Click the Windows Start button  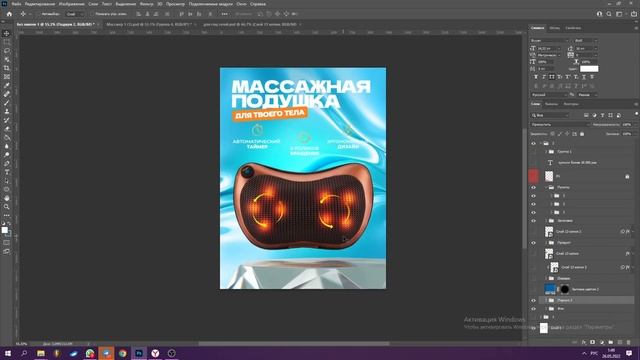tap(8, 353)
